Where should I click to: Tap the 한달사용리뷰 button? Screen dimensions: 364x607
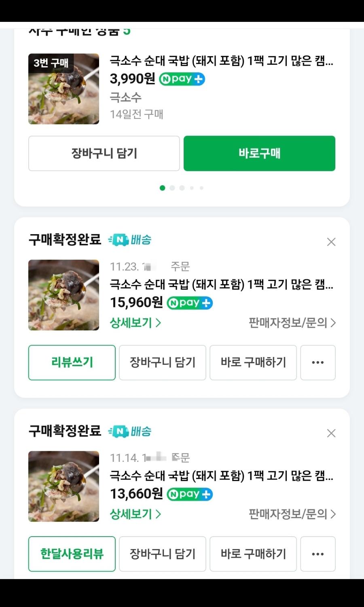click(72, 554)
